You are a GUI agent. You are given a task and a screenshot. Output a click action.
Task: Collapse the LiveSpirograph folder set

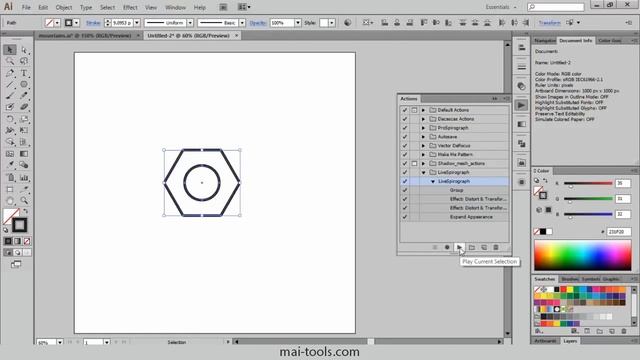point(423,173)
